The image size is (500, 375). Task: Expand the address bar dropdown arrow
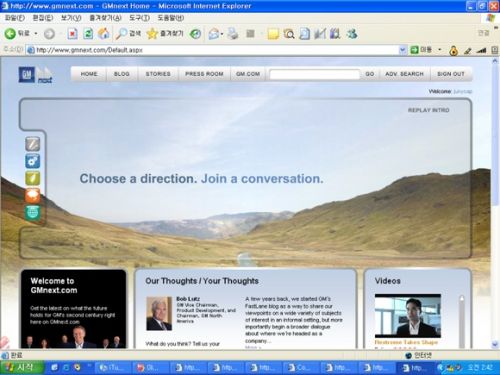[x=403, y=50]
